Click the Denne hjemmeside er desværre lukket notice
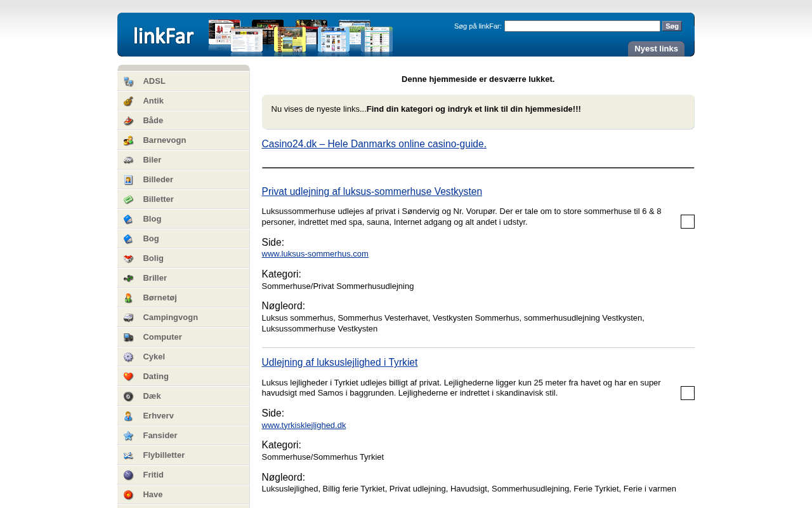The width and height of the screenshot is (812, 508). click(478, 79)
